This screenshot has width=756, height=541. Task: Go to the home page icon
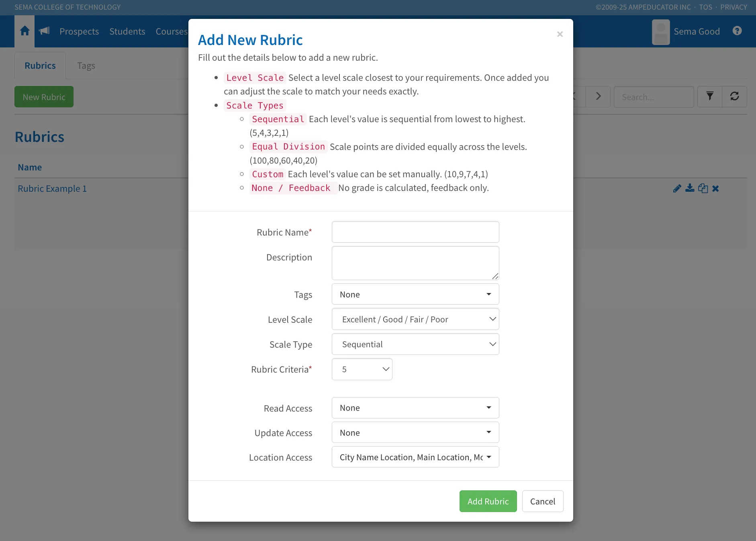[25, 31]
